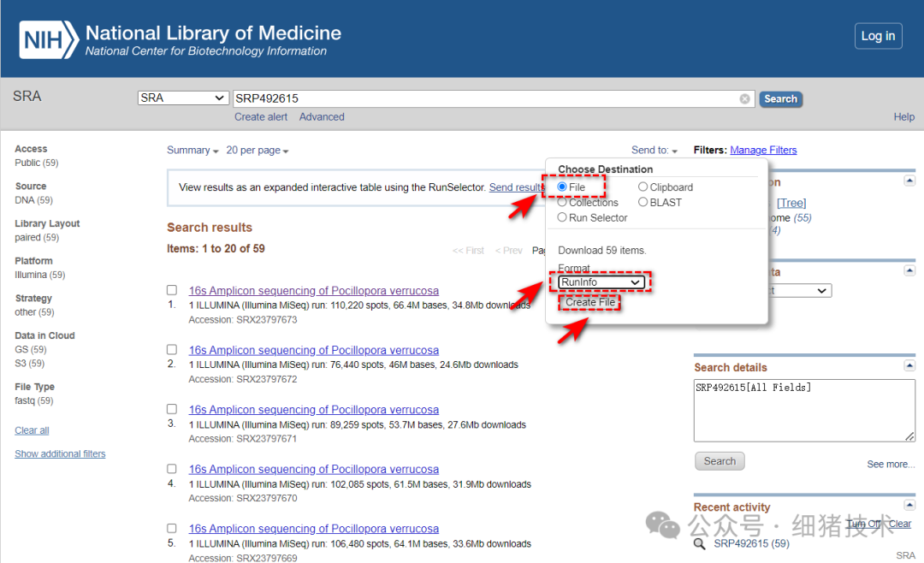This screenshot has height=563, width=924.
Task: Collapse the Search details panel
Action: [x=909, y=366]
